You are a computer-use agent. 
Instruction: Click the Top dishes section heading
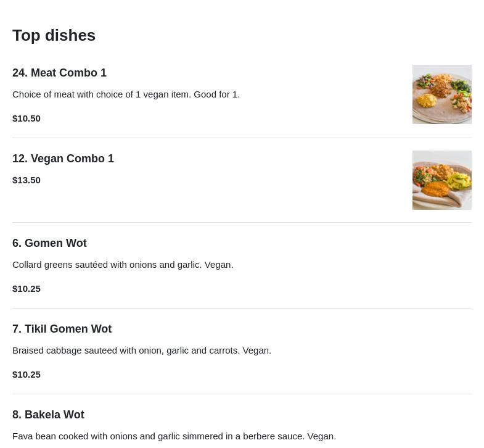54,35
